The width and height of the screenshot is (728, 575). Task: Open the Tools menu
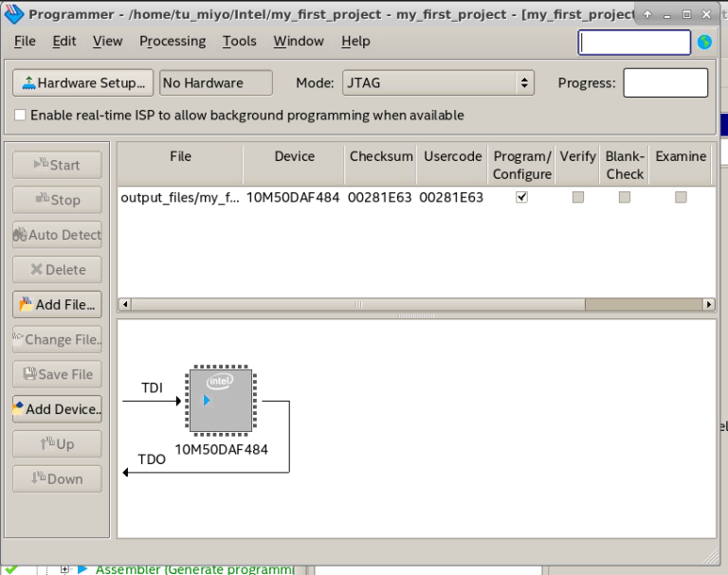239,42
